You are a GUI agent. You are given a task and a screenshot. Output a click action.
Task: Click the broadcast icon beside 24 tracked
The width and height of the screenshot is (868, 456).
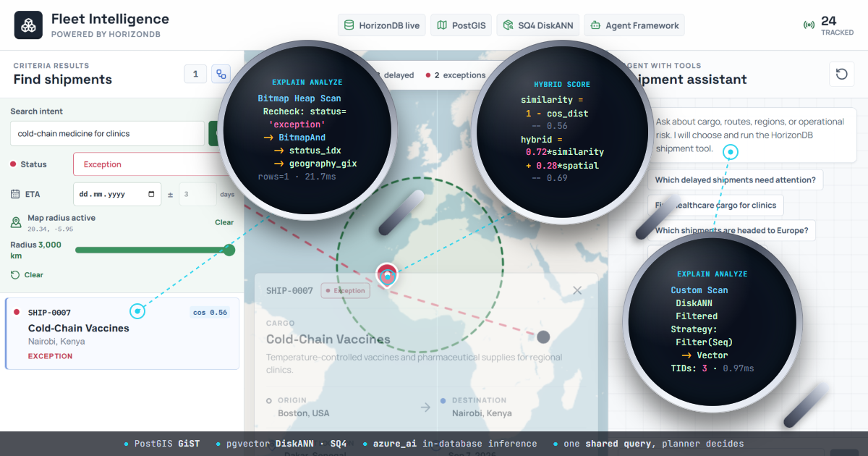click(x=809, y=25)
